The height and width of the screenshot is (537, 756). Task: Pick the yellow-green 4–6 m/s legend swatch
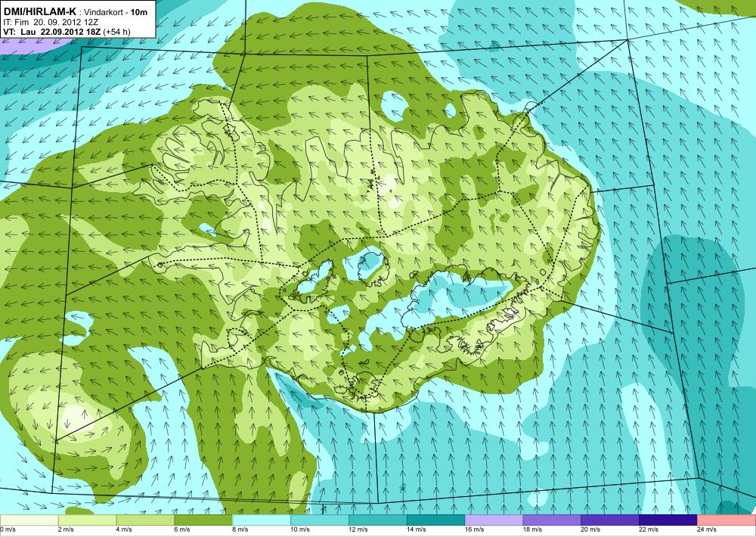click(x=145, y=520)
